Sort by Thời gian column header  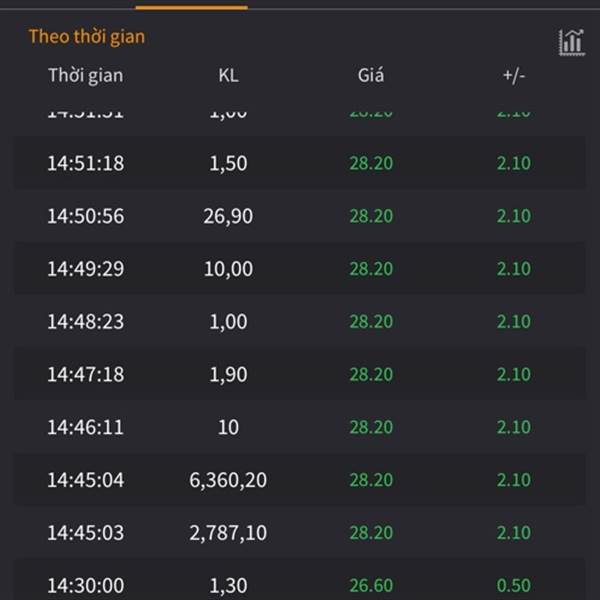pyautogui.click(x=86, y=75)
